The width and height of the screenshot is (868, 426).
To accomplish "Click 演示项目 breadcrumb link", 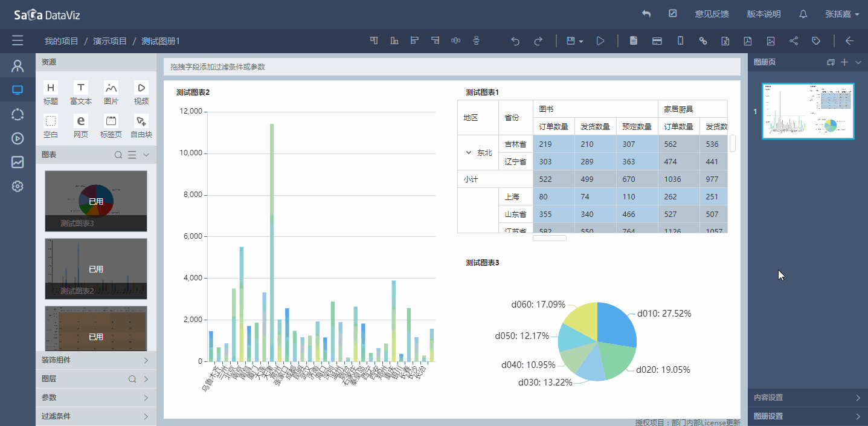I will tap(110, 41).
